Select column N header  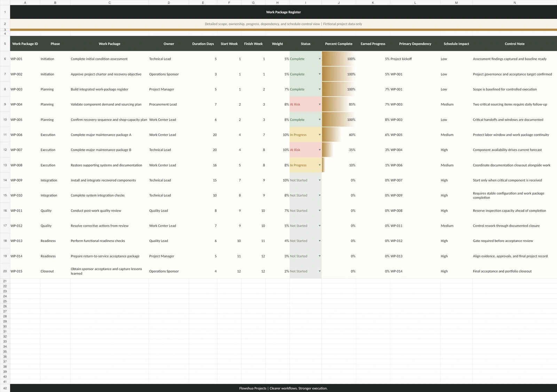(x=515, y=2)
